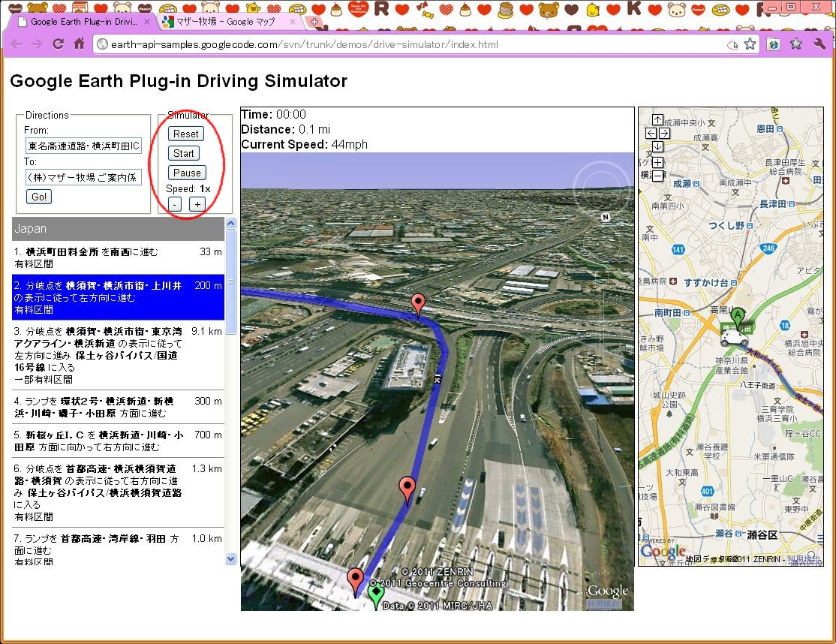Open a new browser tab

coord(314,22)
